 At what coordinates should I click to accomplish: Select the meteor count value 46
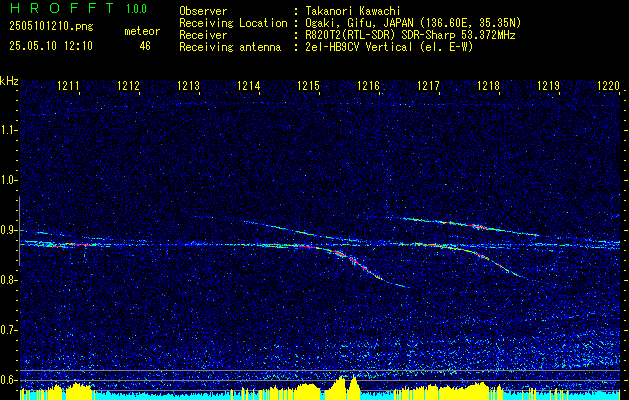click(x=145, y=46)
